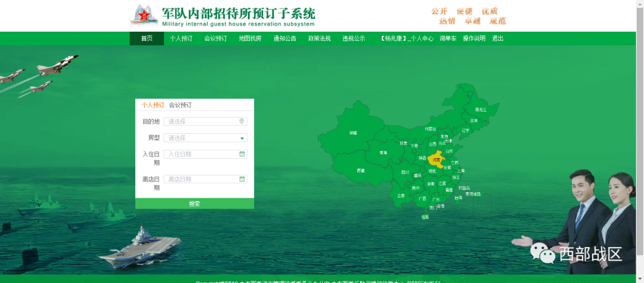
Task: Select 四川 province on the map
Action: [x=405, y=172]
